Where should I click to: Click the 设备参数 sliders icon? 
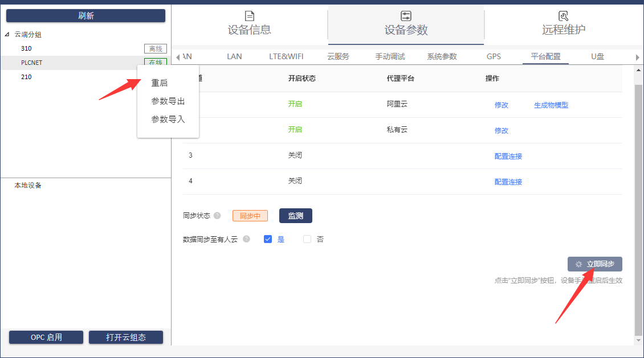406,16
